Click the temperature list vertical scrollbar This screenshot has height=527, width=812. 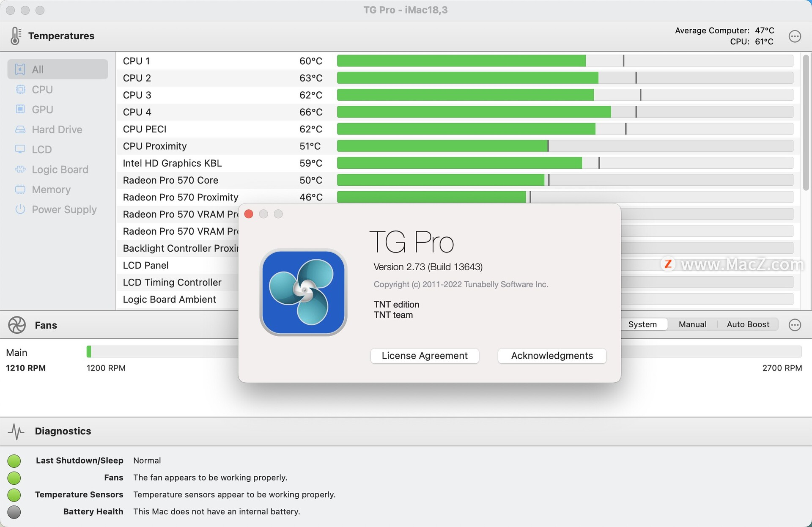pos(806,123)
